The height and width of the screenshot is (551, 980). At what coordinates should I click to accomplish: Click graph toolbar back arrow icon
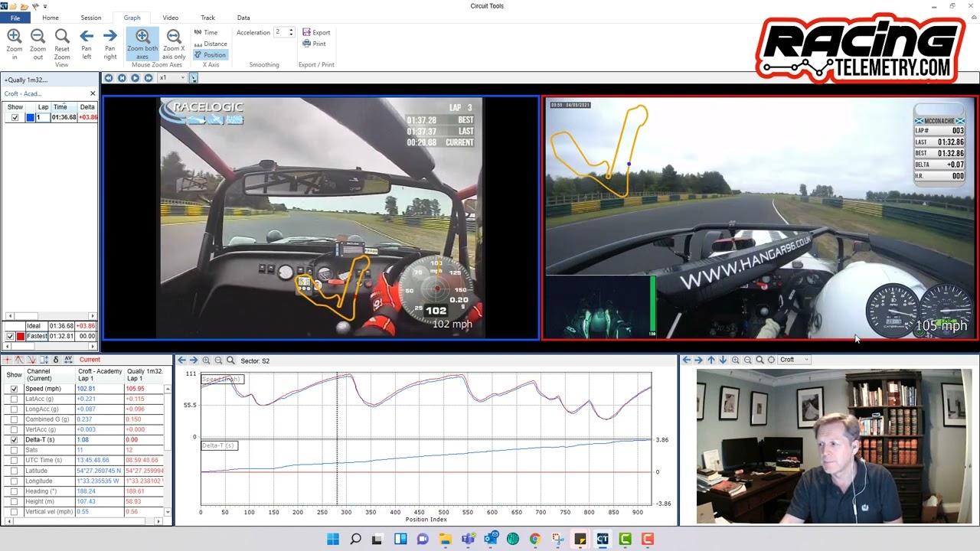pyautogui.click(x=181, y=360)
